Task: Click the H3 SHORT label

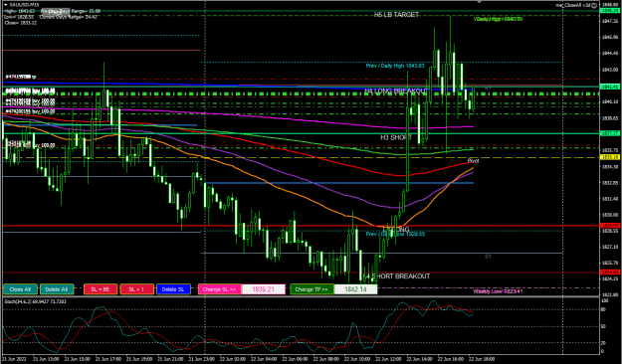Action: (396, 137)
